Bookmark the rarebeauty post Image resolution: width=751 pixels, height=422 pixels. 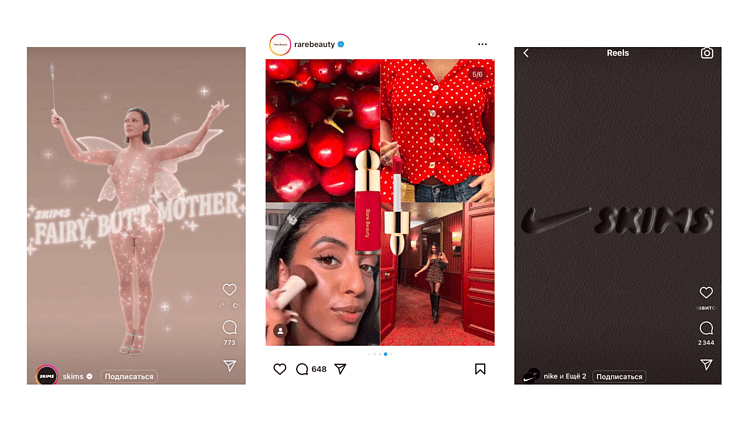click(480, 369)
